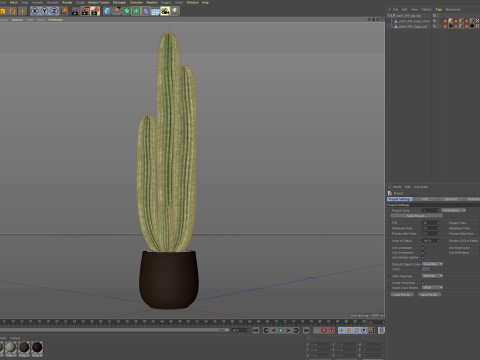Viewport: 480px width, 360px height.
Task: Add a Light object icon
Action: 175,11
